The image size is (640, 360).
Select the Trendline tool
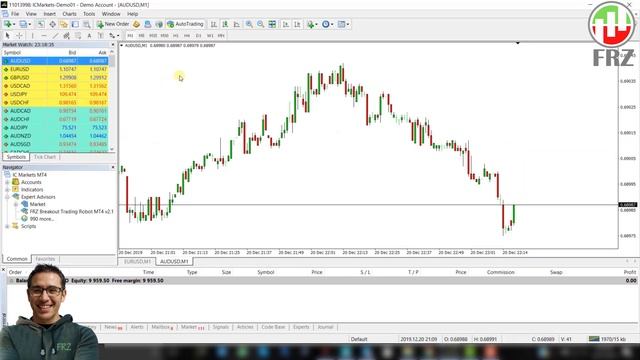55,36
